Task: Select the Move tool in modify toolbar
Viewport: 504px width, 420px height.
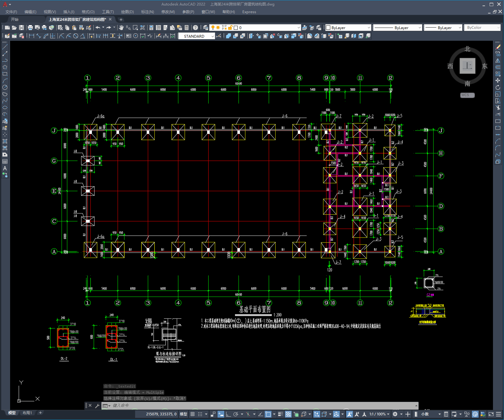Action: [498, 81]
